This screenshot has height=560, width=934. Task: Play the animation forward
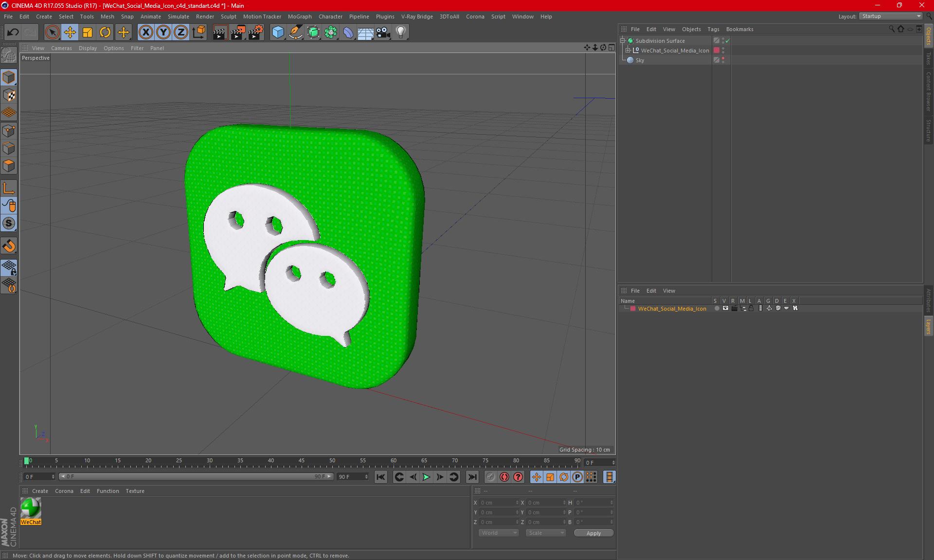[x=426, y=477]
